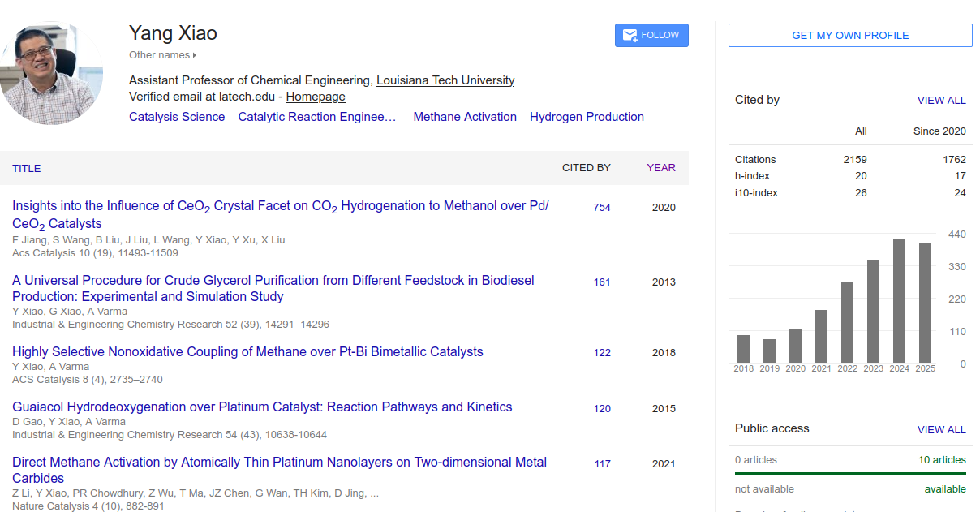Sort publications by the Year column header
The width and height of the screenshot is (980, 512).
(x=660, y=168)
